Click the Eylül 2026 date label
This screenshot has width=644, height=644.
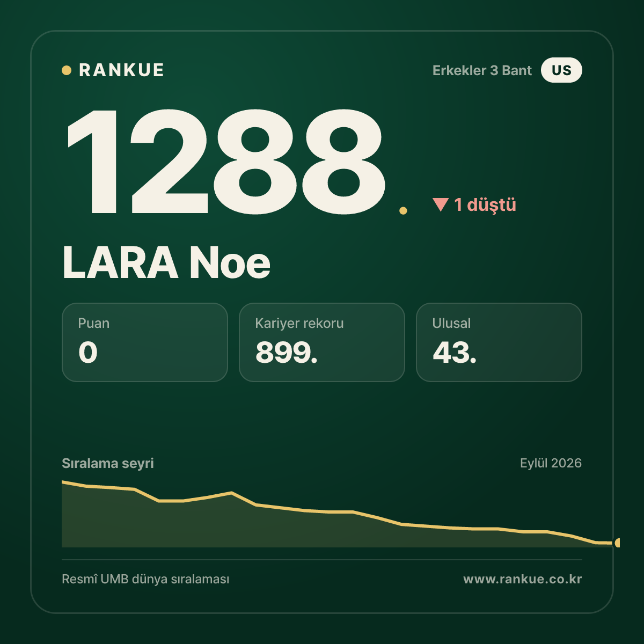(551, 463)
